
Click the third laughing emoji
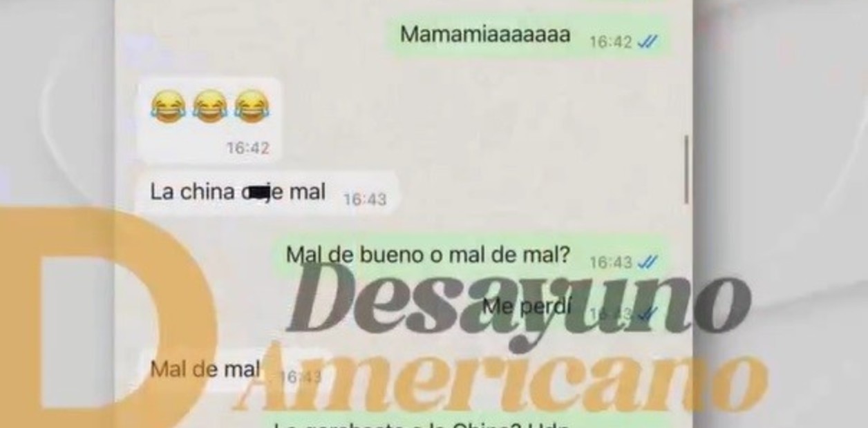pos(251,108)
